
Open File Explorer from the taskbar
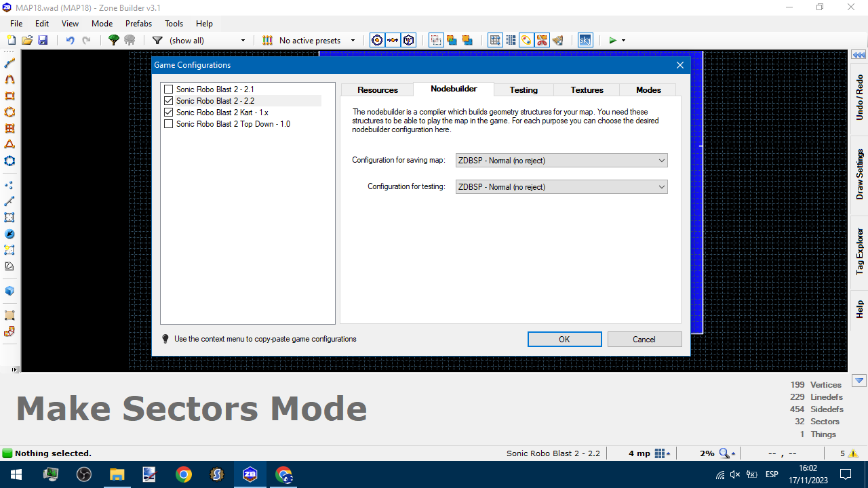(x=117, y=474)
